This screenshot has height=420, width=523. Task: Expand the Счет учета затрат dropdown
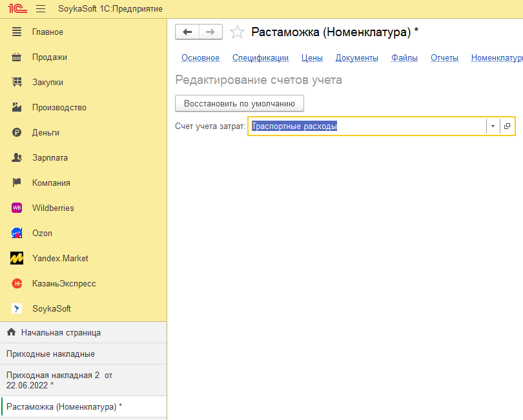pyautogui.click(x=493, y=126)
